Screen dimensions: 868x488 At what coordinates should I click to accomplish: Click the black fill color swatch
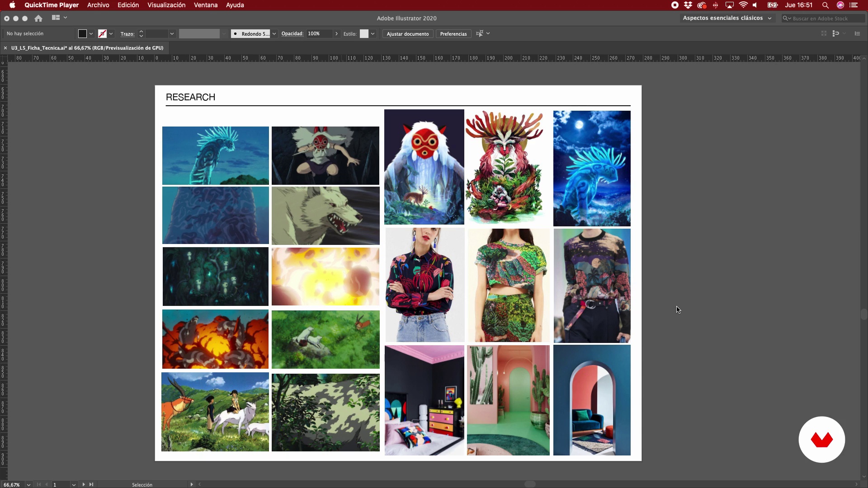tap(82, 33)
